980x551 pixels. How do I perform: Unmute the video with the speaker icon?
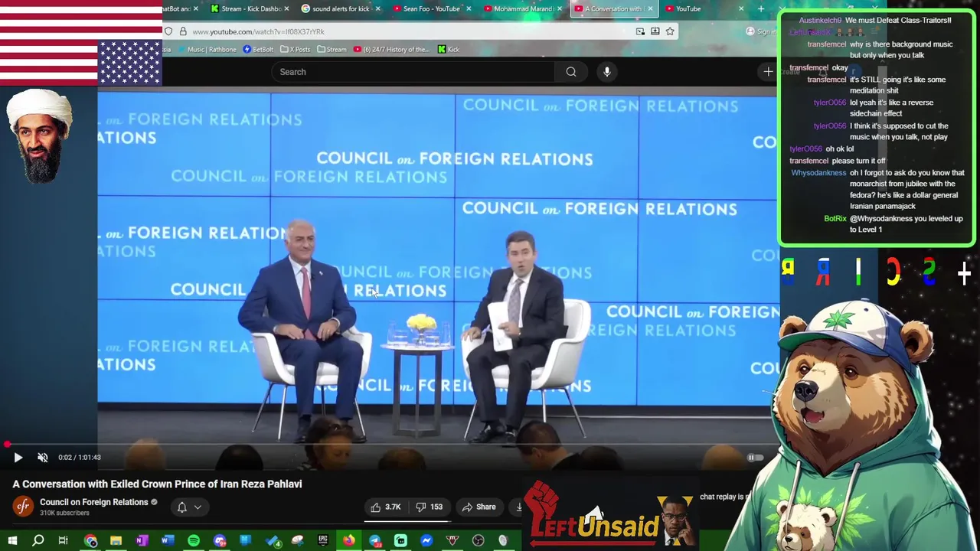tap(43, 458)
